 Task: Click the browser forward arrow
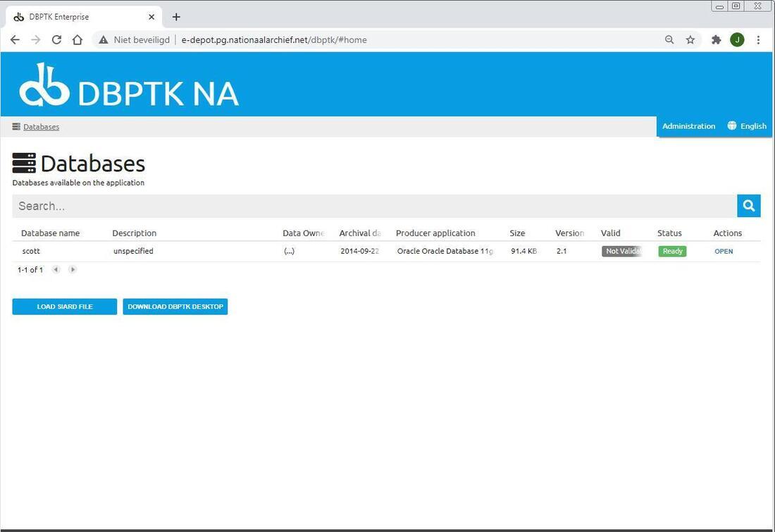point(36,40)
